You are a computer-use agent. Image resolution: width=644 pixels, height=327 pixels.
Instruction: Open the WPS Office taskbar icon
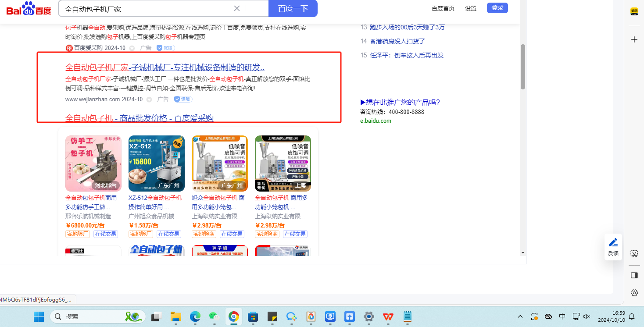point(388,316)
